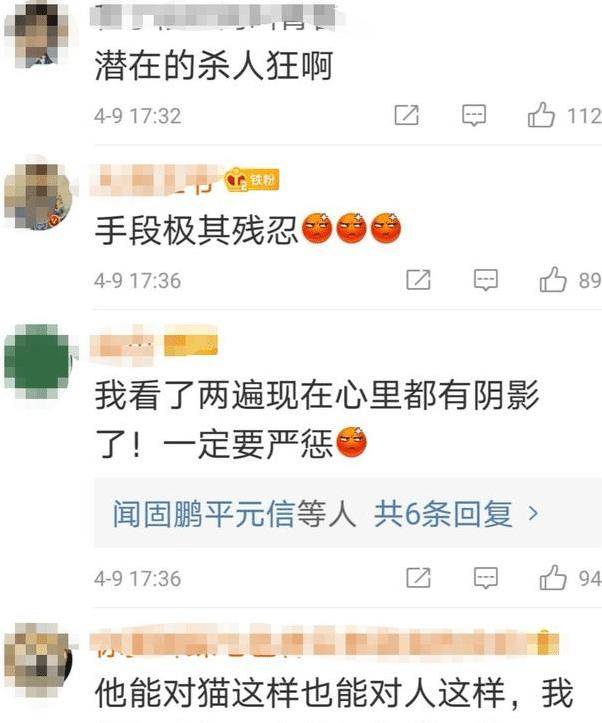Open the second commenter's verified avatar
The width and height of the screenshot is (602, 723).
(x=39, y=197)
